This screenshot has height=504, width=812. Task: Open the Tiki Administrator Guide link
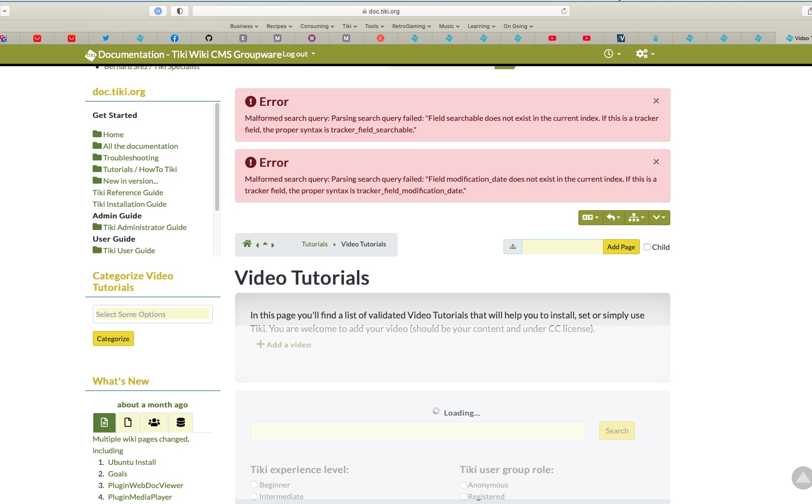pos(145,227)
